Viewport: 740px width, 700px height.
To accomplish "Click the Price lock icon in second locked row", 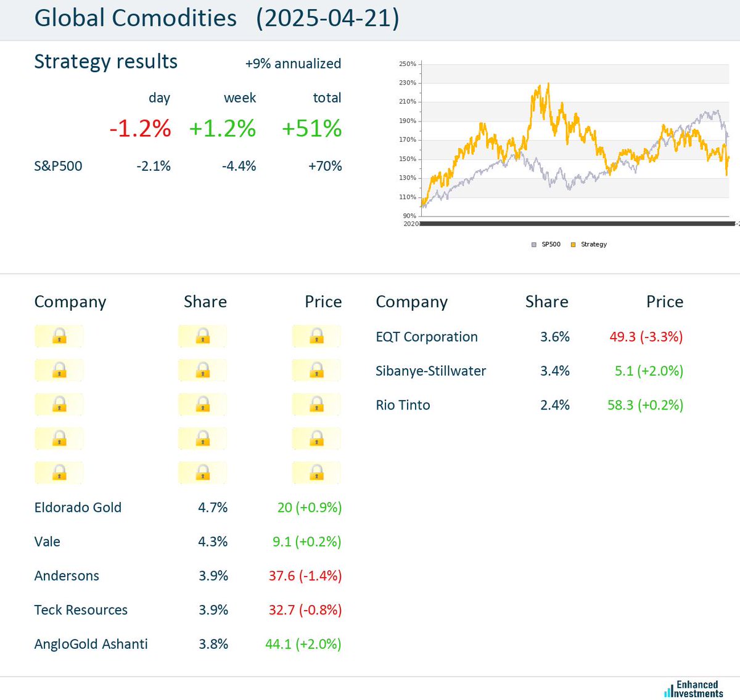I will 316,370.
